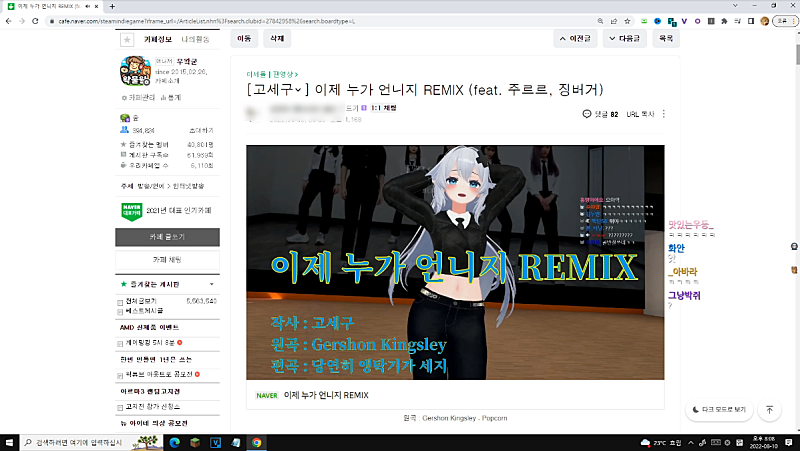The image size is (800, 451).
Task: Close the current browser tab
Action: coord(96,7)
